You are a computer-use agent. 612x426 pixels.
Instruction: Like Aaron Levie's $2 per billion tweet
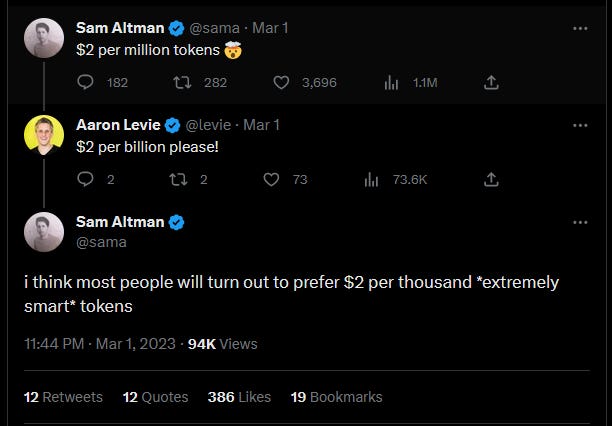click(271, 180)
